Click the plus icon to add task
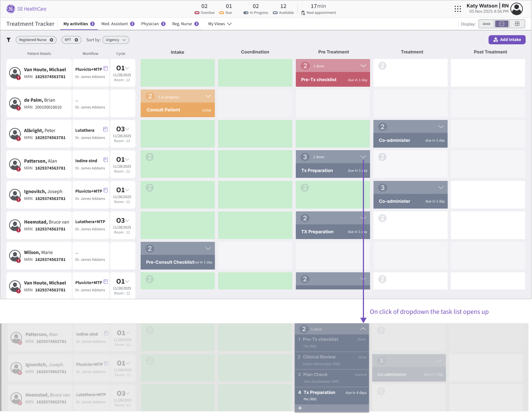Screen dimensions: 532x413 point(300,408)
